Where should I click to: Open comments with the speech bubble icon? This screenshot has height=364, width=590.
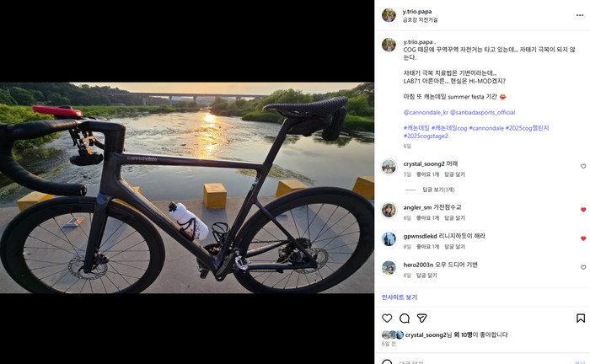click(x=405, y=318)
